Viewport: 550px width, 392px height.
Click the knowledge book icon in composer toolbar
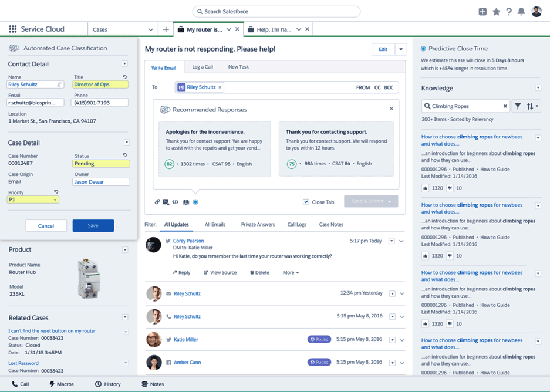point(184,201)
